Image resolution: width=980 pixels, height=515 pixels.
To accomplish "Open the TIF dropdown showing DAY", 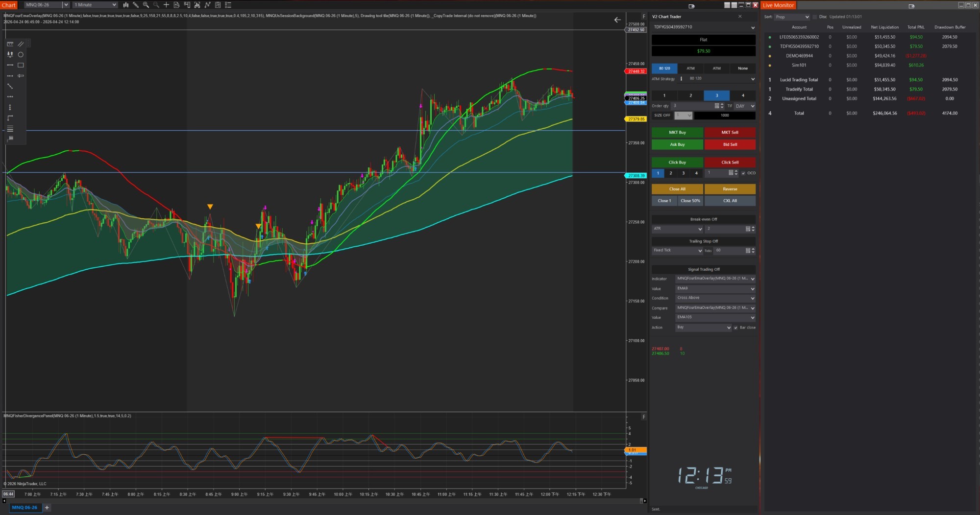I will [x=744, y=106].
